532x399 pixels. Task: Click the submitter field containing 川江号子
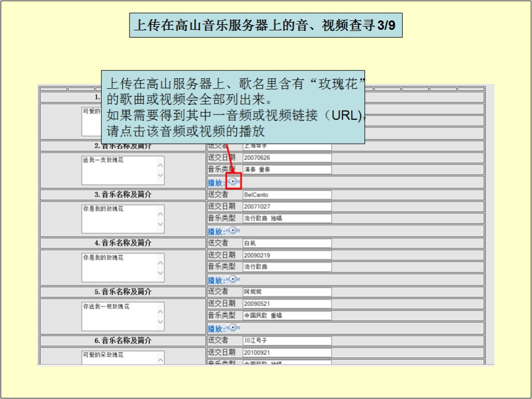pos(286,340)
